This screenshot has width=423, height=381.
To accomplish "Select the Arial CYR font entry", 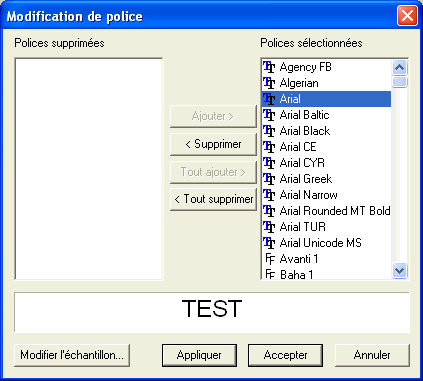I will pyautogui.click(x=326, y=163).
